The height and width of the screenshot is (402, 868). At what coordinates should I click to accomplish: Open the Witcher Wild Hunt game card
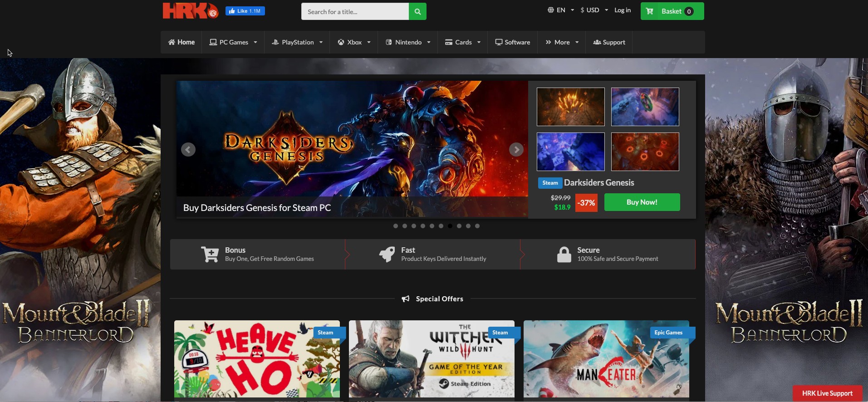click(432, 359)
